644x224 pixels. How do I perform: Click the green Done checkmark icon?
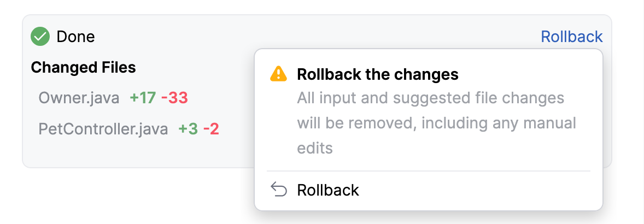(x=40, y=37)
